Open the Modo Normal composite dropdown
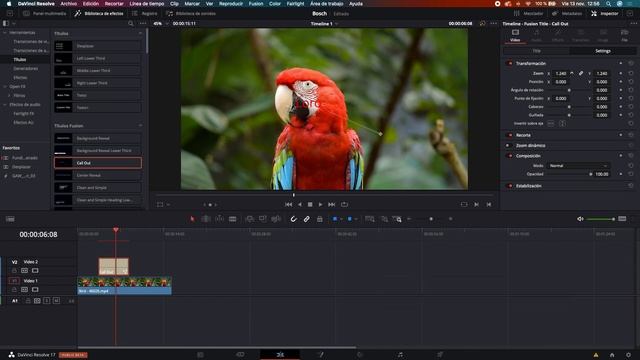The height and width of the screenshot is (360, 640). [578, 166]
